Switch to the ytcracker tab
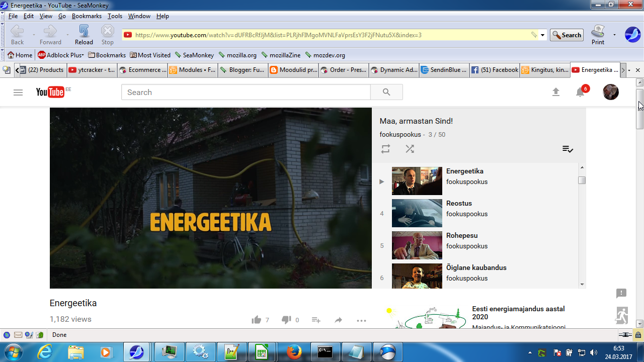 point(92,70)
